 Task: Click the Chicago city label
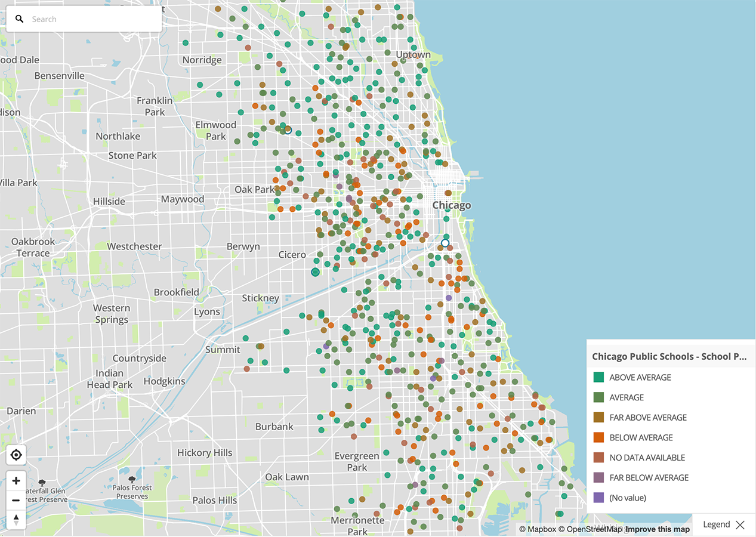[x=452, y=205]
